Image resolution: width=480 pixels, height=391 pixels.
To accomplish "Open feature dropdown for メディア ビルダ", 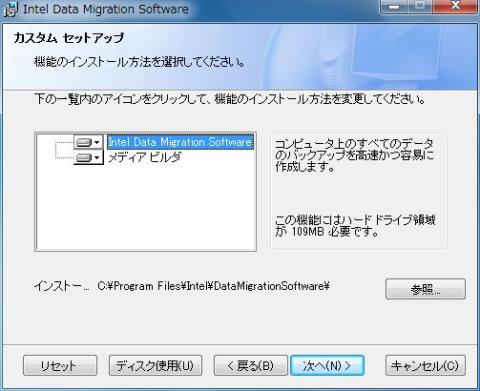I will click(x=88, y=157).
